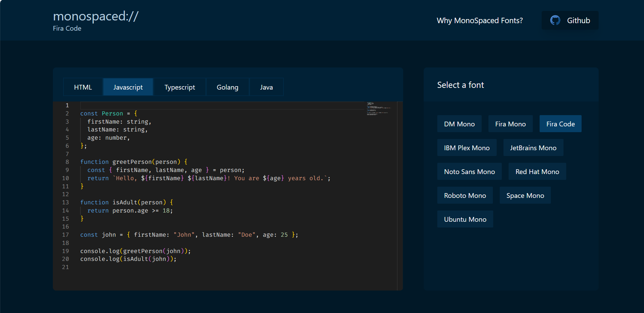This screenshot has width=644, height=313.
Task: Click 'function greetPerson(person) {' line
Action: 134,162
